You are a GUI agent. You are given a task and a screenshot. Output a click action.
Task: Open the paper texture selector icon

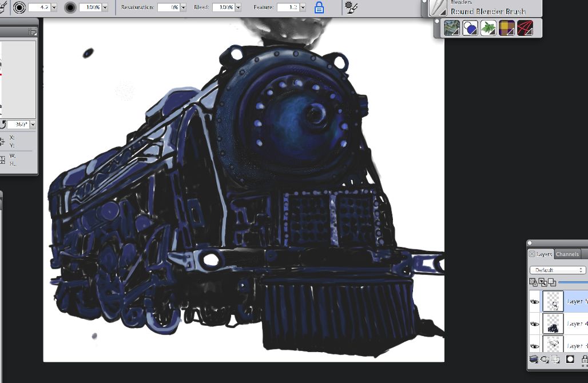(452, 28)
